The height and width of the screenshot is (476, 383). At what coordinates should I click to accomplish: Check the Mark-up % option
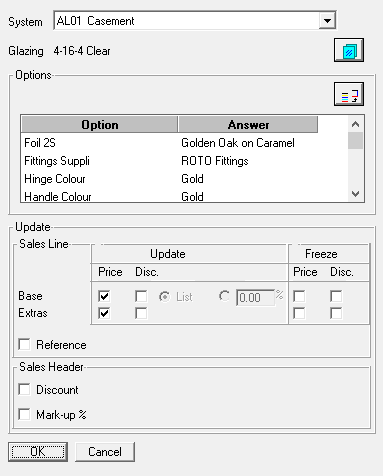click(x=24, y=414)
